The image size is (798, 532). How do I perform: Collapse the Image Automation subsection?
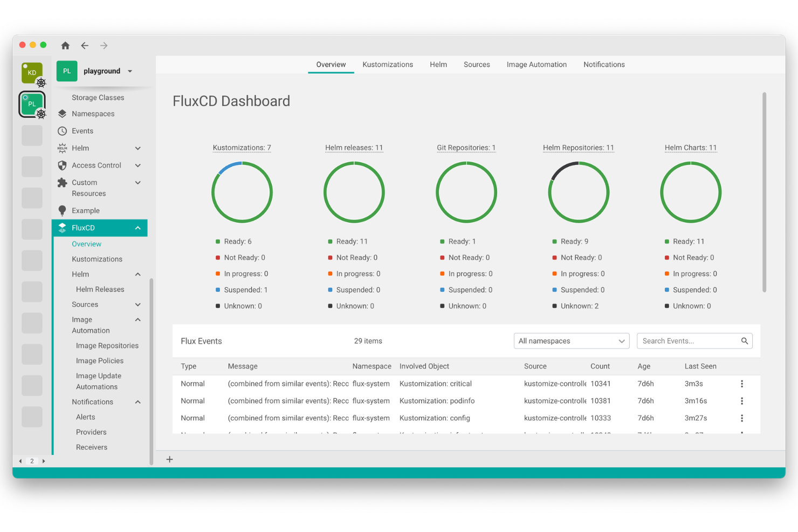138,320
